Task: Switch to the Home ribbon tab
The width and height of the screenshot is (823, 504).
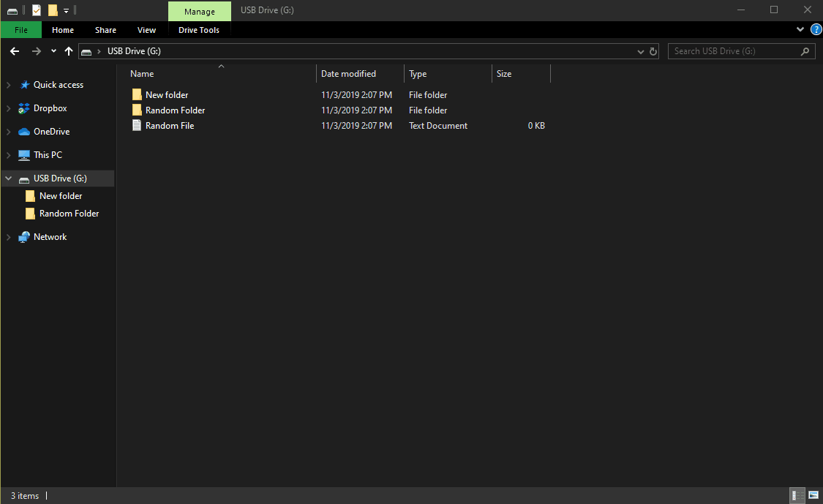Action: tap(63, 30)
